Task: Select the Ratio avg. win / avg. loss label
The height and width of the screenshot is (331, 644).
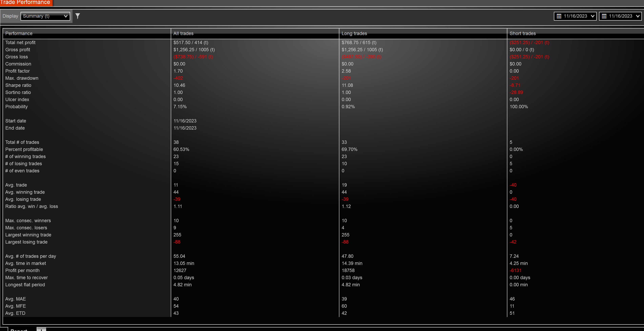Action: 32,206
